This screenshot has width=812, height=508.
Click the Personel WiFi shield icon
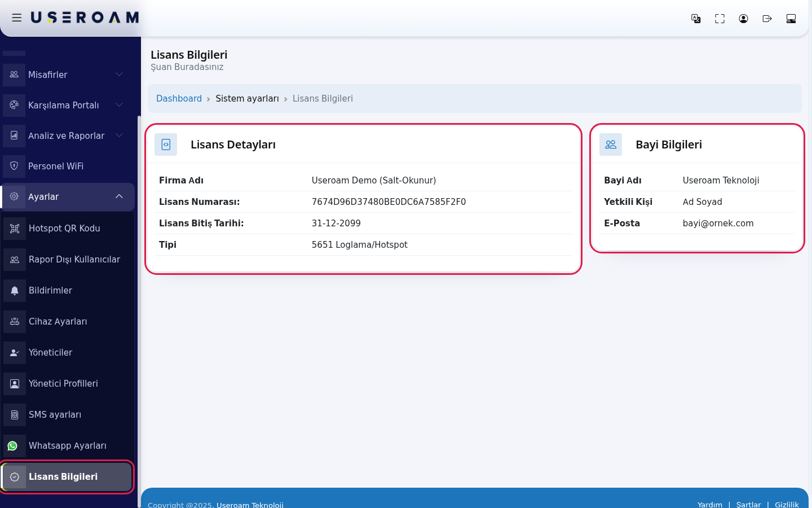coord(14,166)
